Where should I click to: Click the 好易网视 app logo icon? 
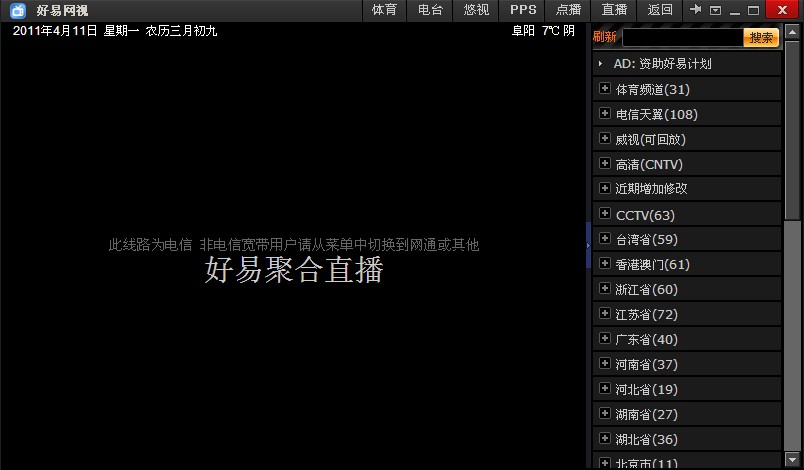(x=18, y=10)
